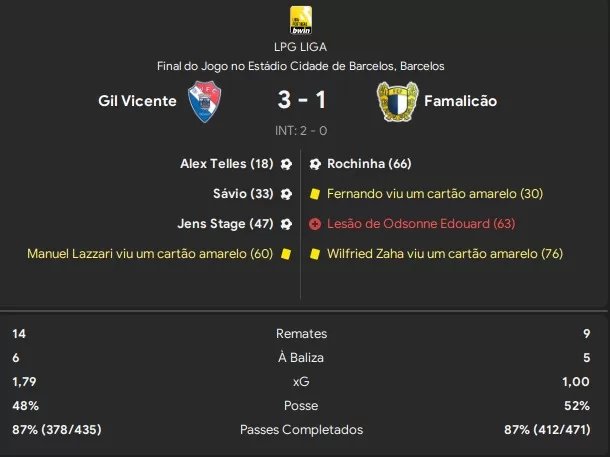
Task: Click the goal ball icon beside Rochinha
Action: pos(315,164)
